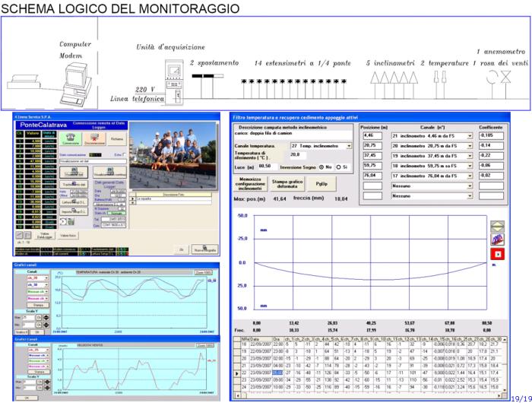Screen dimensions: 532x403
Task: Click the Lettura Temp D.L. button
Action: 74,201
